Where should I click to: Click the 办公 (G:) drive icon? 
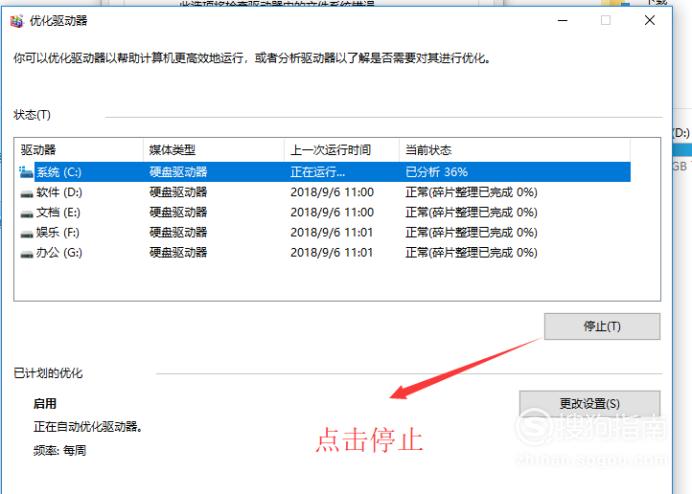click(26, 254)
